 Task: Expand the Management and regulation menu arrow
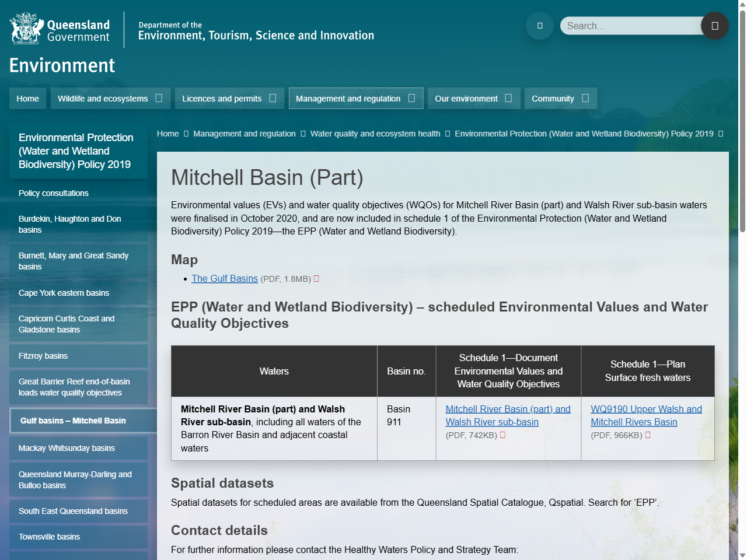(x=411, y=99)
